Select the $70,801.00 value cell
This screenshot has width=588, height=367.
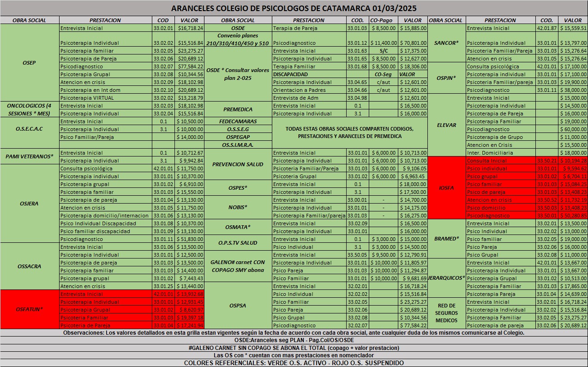pyautogui.click(x=413, y=43)
